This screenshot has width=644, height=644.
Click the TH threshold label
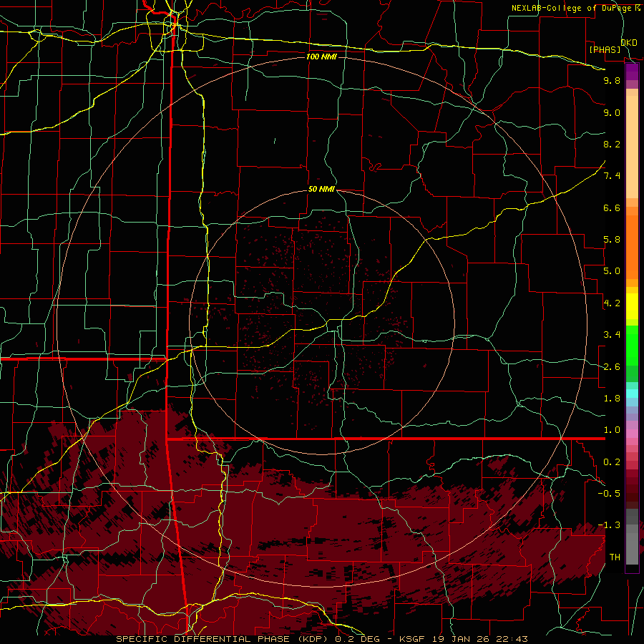pyautogui.click(x=615, y=557)
